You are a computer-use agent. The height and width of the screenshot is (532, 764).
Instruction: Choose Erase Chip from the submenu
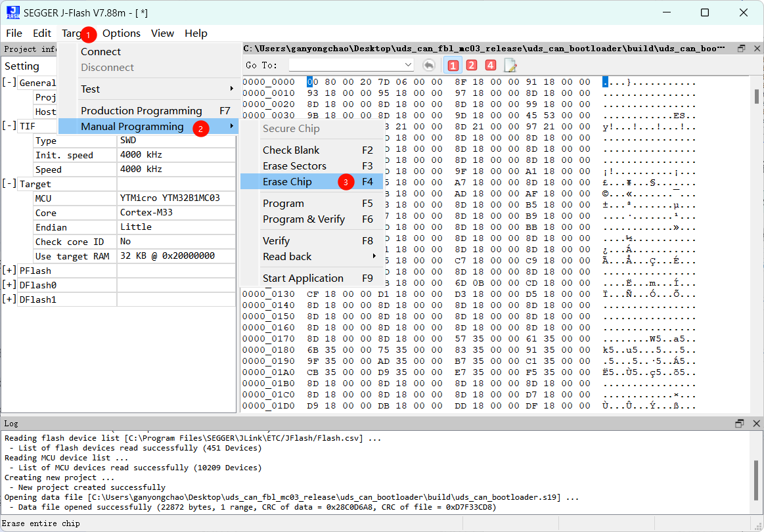tap(312, 182)
